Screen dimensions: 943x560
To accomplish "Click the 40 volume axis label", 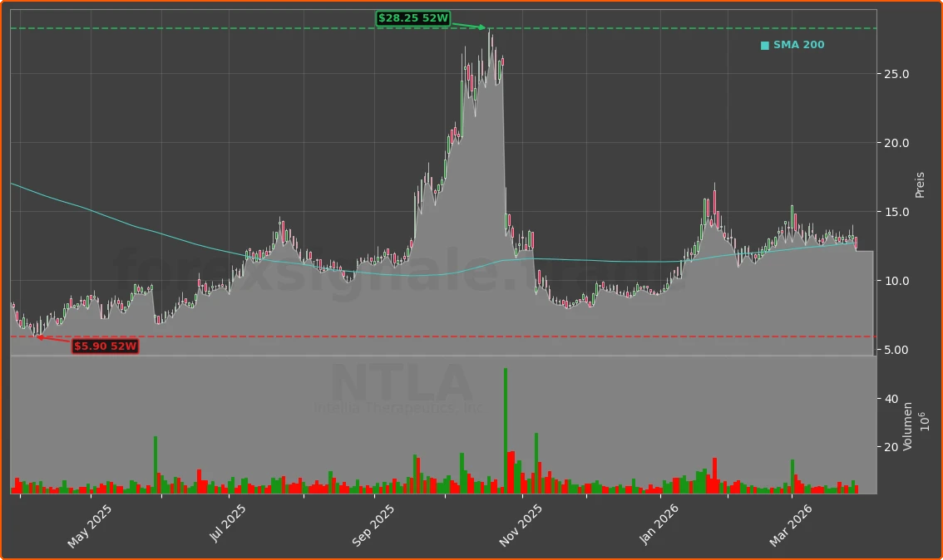I will coord(891,399).
